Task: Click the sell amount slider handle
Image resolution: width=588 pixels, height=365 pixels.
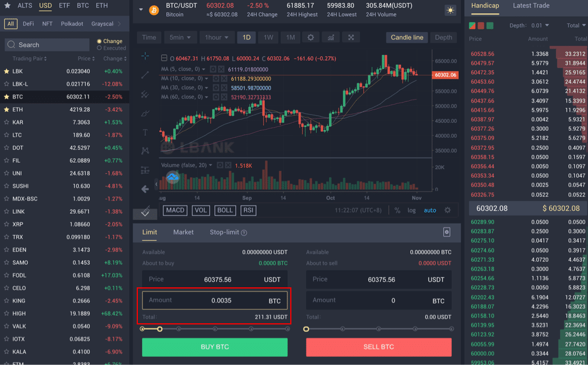Action: pos(306,329)
